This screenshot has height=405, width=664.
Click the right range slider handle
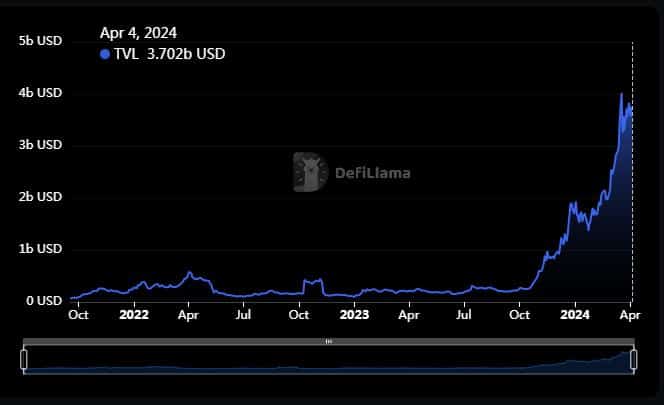[634, 359]
